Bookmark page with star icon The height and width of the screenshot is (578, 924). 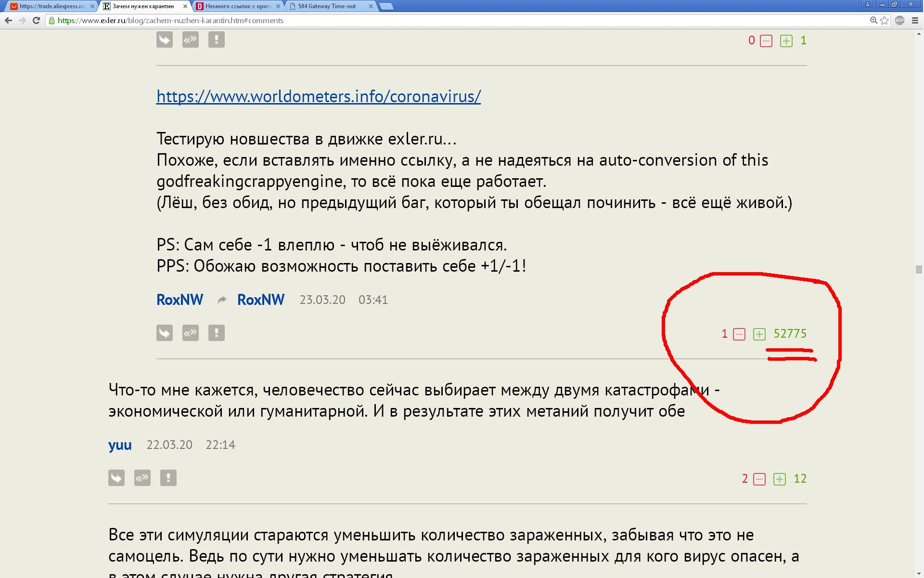[885, 20]
